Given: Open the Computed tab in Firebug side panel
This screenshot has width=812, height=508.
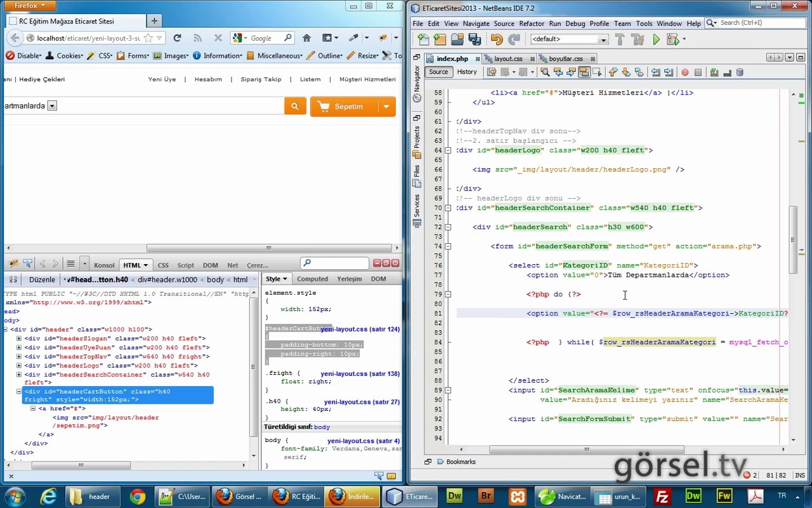Looking at the screenshot, I should pos(312,279).
